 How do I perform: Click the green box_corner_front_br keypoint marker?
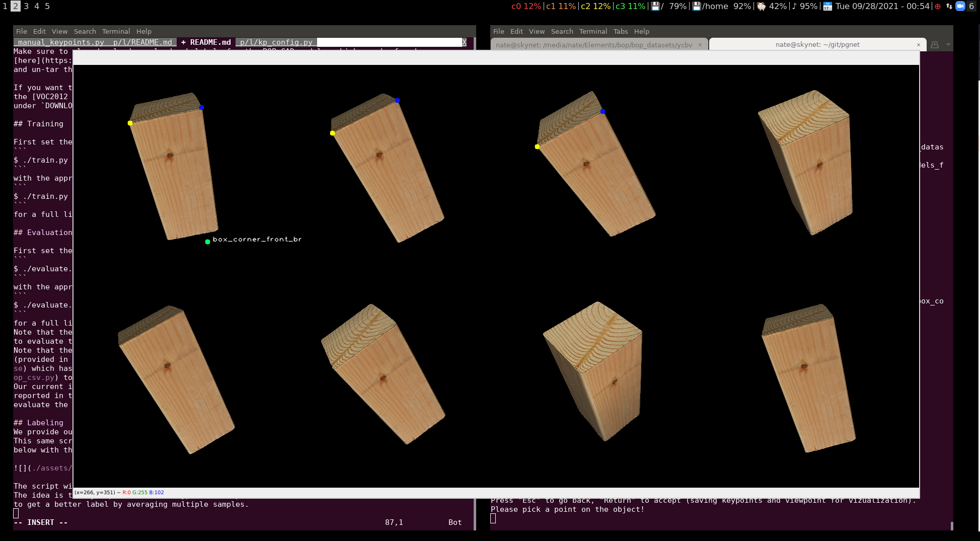207,242
